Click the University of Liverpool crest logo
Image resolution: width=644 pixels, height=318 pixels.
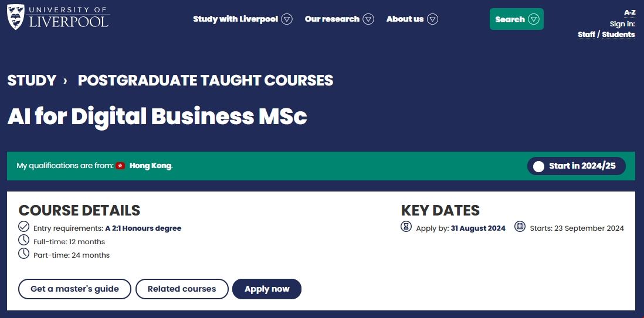pyautogui.click(x=16, y=17)
